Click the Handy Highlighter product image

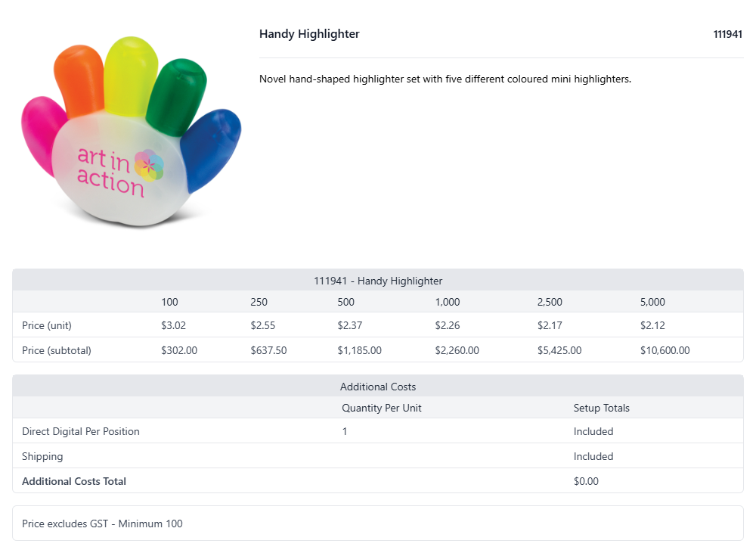pos(131,132)
